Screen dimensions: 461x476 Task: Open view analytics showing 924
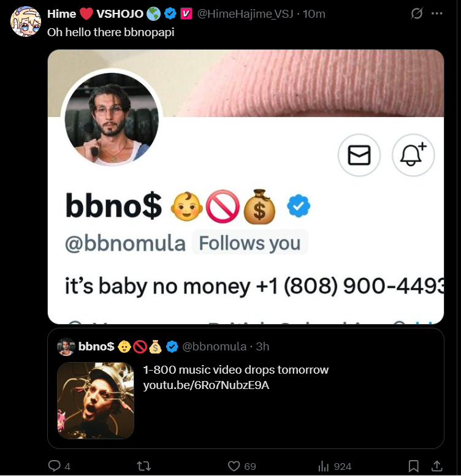point(335,466)
